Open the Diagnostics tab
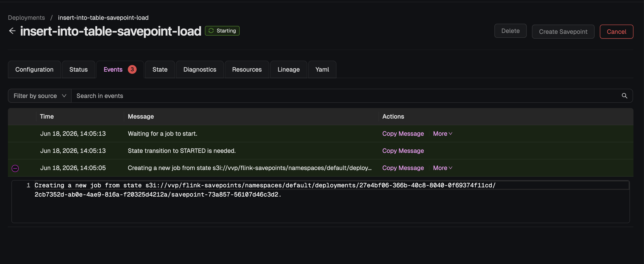 [200, 69]
